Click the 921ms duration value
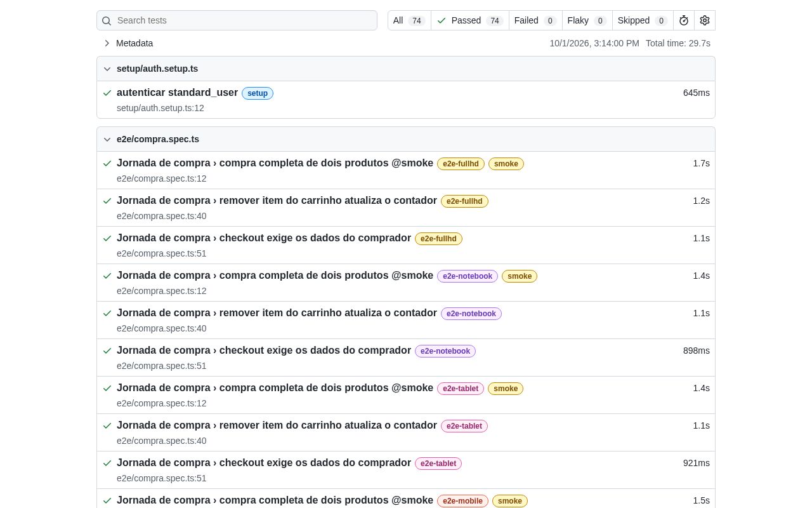The height and width of the screenshot is (508, 812). click(x=697, y=463)
